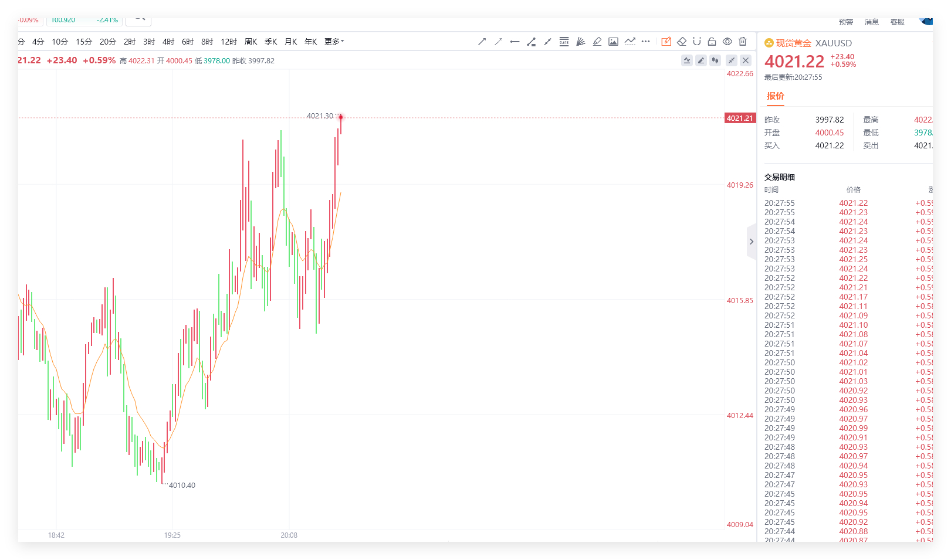Click the insert image icon
Image resolution: width=951 pixels, height=560 pixels.
613,42
